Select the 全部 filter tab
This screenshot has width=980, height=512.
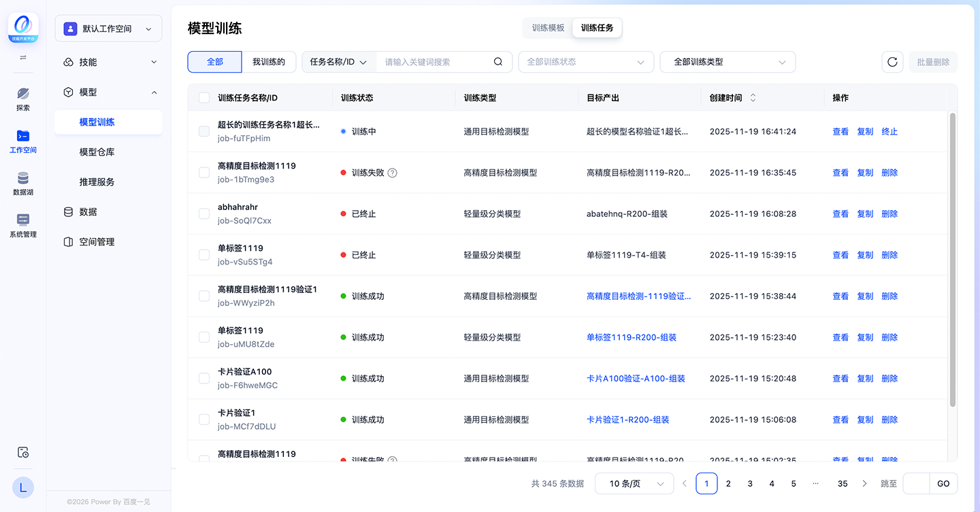click(x=215, y=62)
